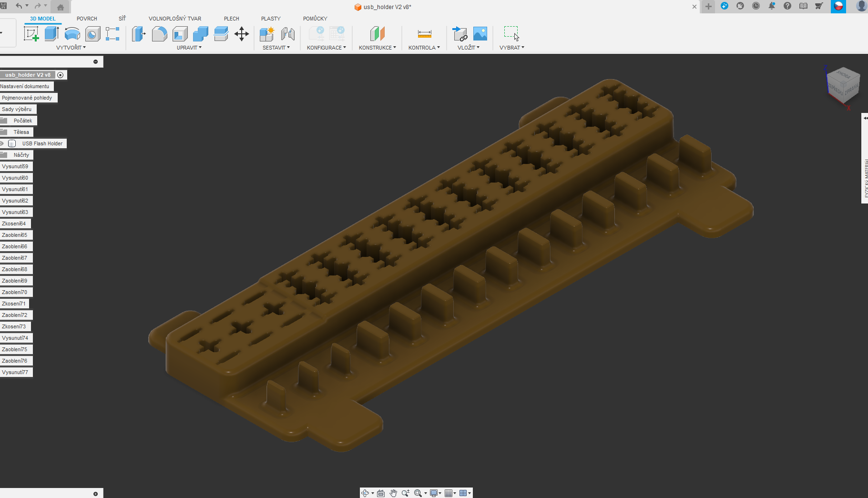
Task: Toggle the usb_holder V2 v8 activate radio
Action: tap(61, 75)
